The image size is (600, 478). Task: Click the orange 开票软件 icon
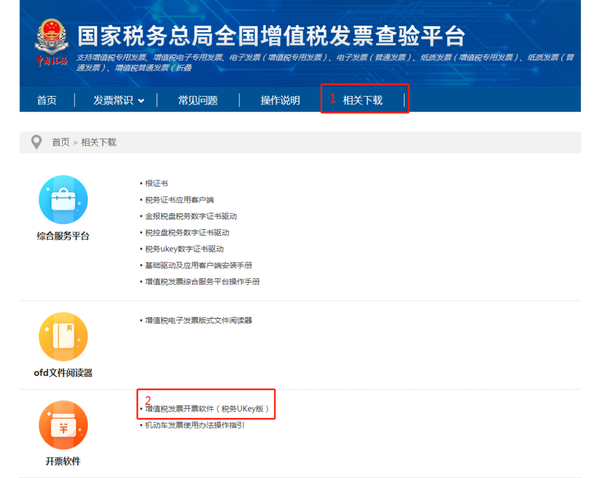tap(63, 425)
